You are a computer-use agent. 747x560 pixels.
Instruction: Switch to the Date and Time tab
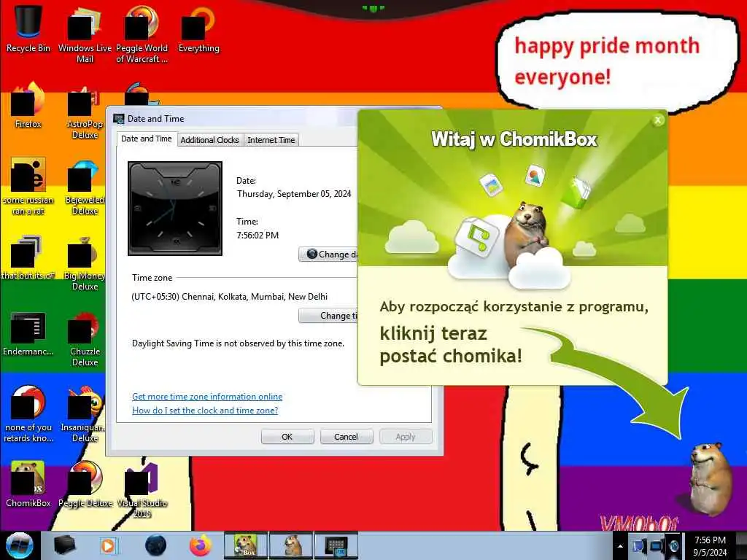(146, 139)
